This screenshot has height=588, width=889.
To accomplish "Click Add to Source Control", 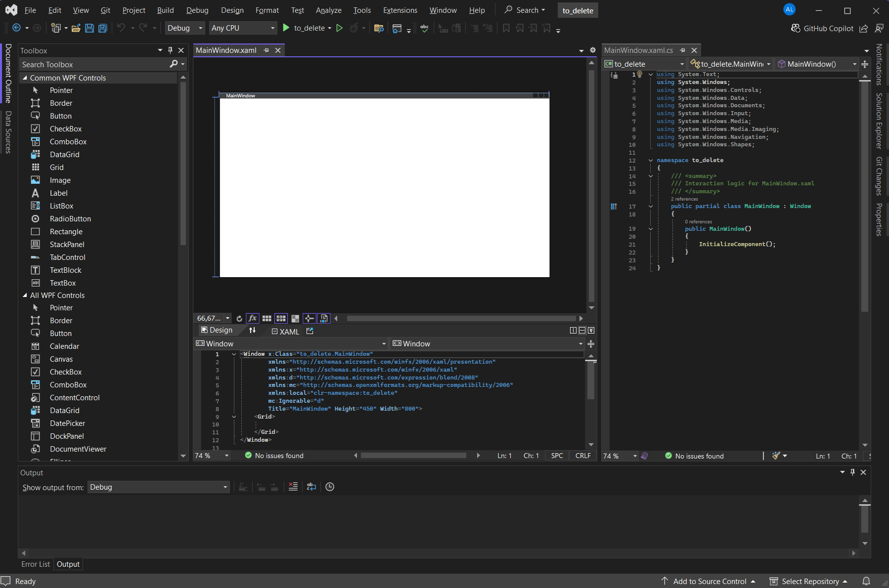I will (709, 581).
